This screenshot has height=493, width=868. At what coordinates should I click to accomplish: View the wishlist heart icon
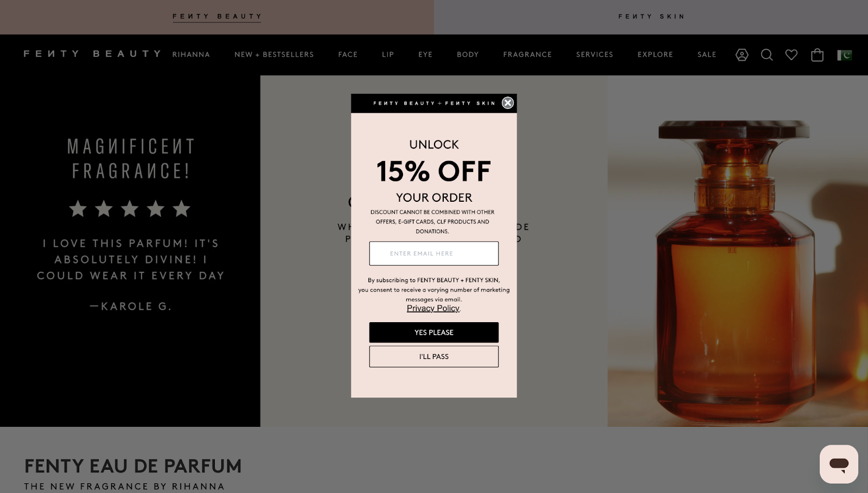point(792,55)
